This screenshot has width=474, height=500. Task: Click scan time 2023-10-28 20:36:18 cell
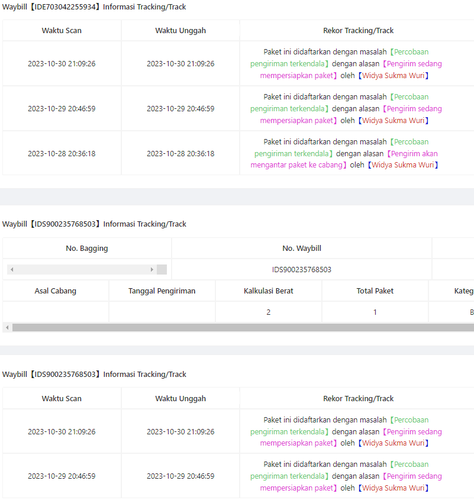pyautogui.click(x=62, y=153)
